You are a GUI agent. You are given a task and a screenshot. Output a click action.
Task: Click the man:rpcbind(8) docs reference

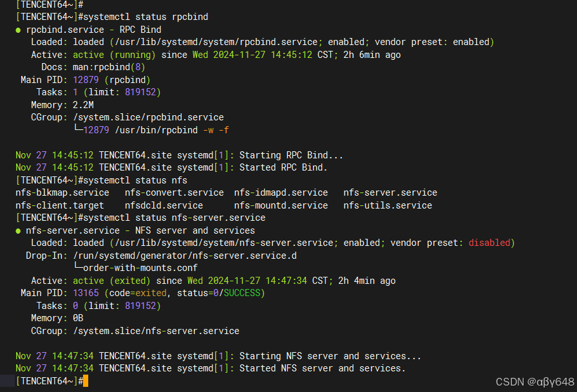pyautogui.click(x=109, y=68)
